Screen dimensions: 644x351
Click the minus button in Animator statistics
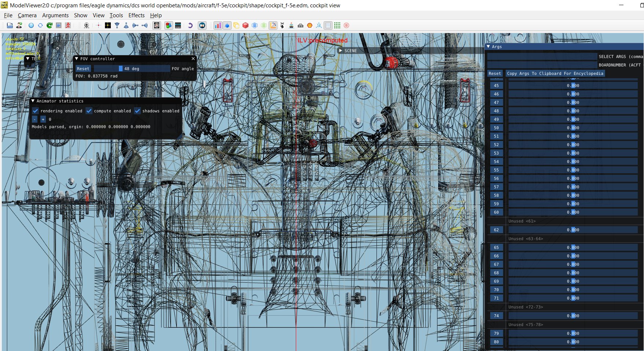[35, 119]
